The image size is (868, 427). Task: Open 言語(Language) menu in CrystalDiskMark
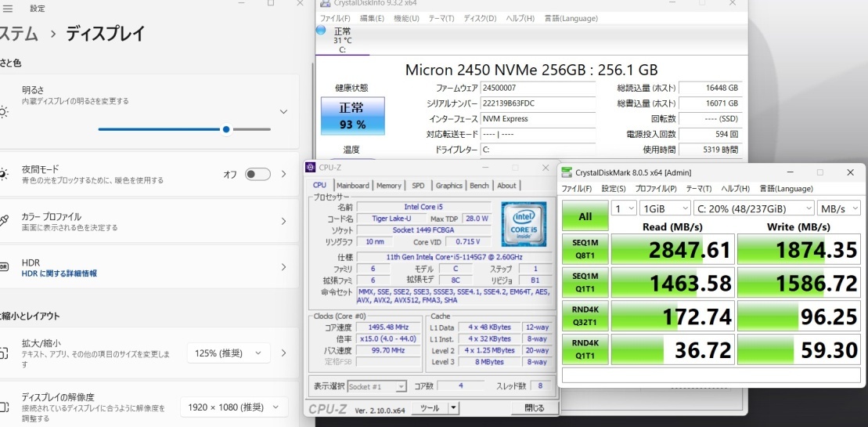[787, 189]
